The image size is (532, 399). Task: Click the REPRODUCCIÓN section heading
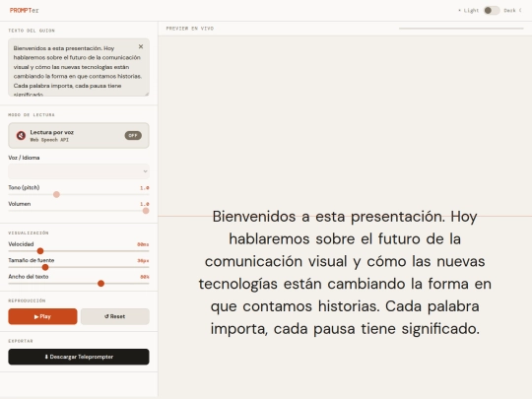point(27,300)
